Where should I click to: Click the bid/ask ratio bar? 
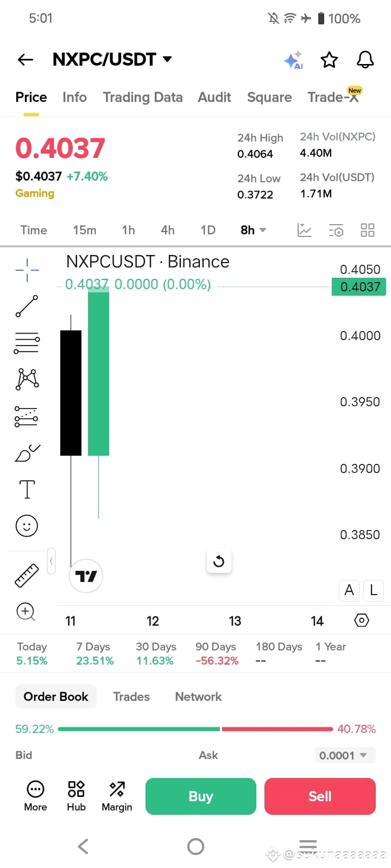coord(195,729)
